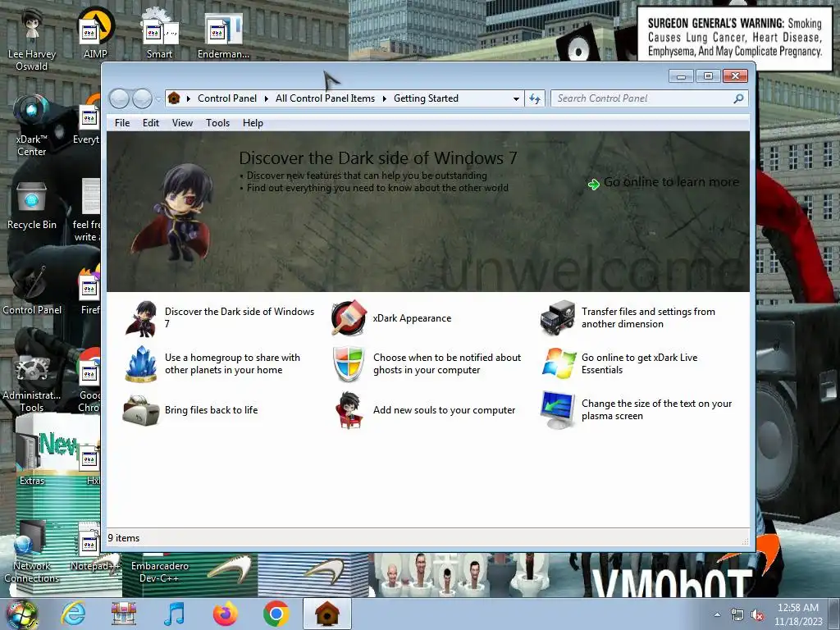This screenshot has width=840, height=630.
Task: Open the File menu
Action: (x=122, y=123)
